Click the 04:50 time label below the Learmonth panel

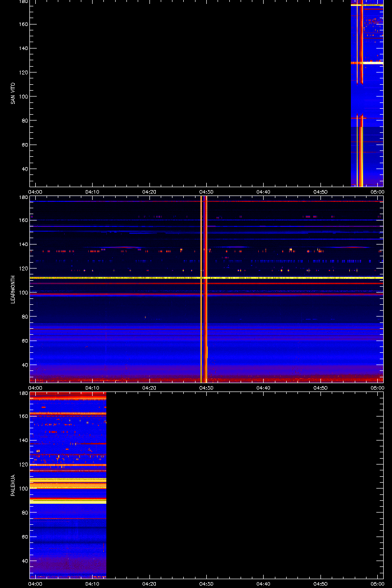click(x=320, y=388)
